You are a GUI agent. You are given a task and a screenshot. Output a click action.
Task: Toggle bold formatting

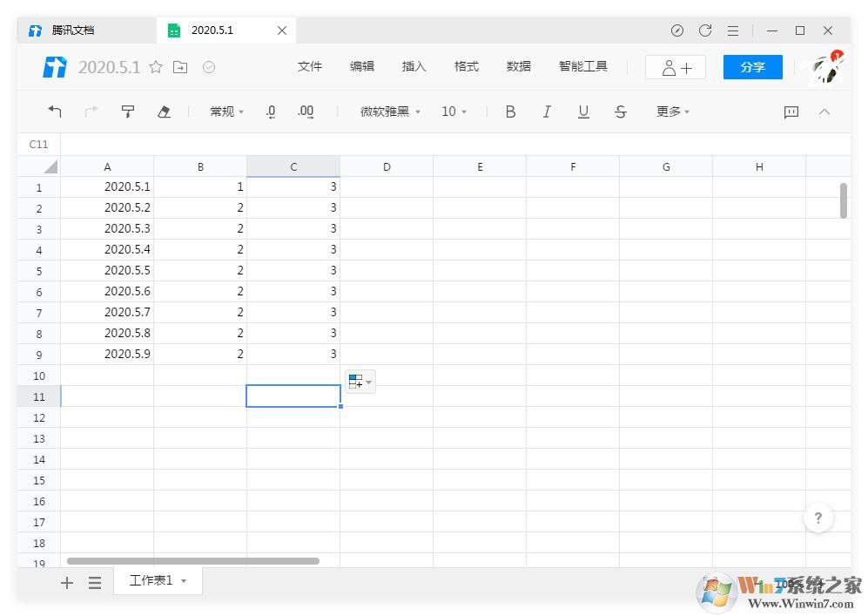511,112
